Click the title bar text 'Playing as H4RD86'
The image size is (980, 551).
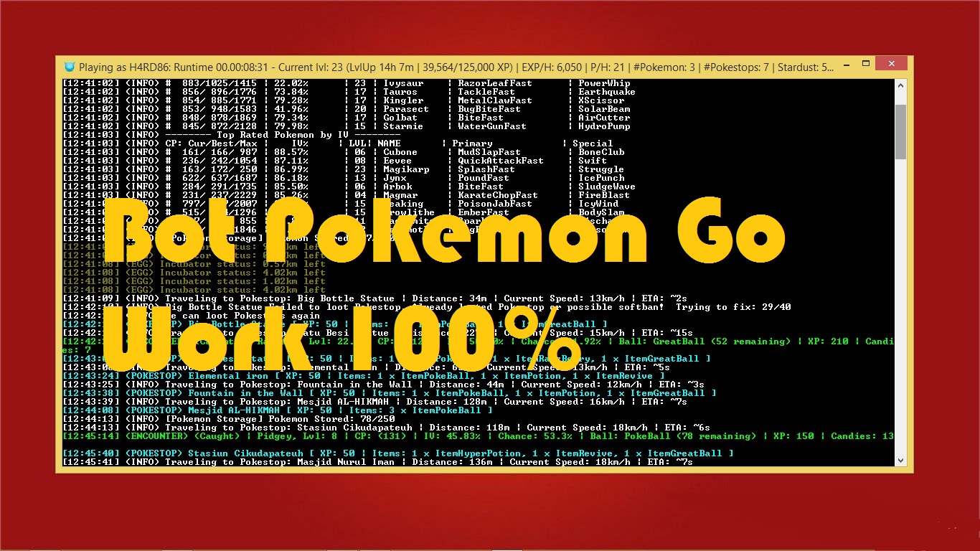[x=123, y=67]
